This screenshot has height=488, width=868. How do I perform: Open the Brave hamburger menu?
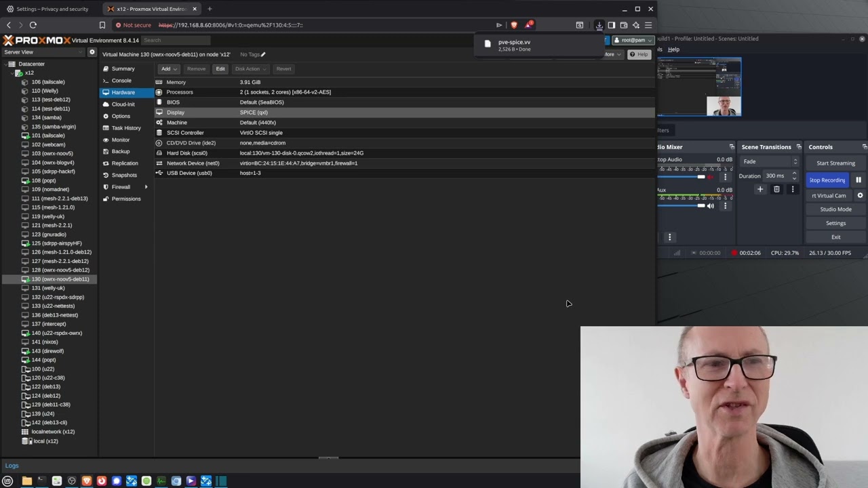pos(648,25)
